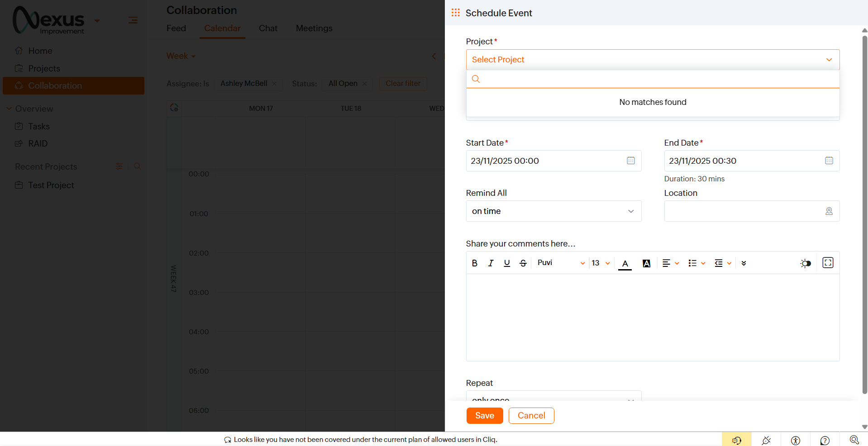Click the location pin icon
The height and width of the screenshot is (446, 868).
[829, 211]
